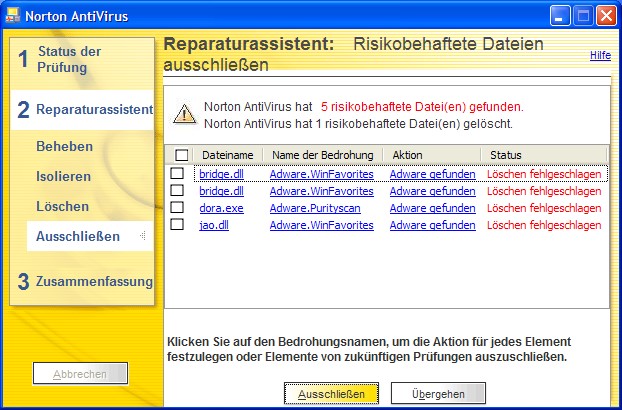
Task: Click the Abbrechen button
Action: (x=80, y=374)
